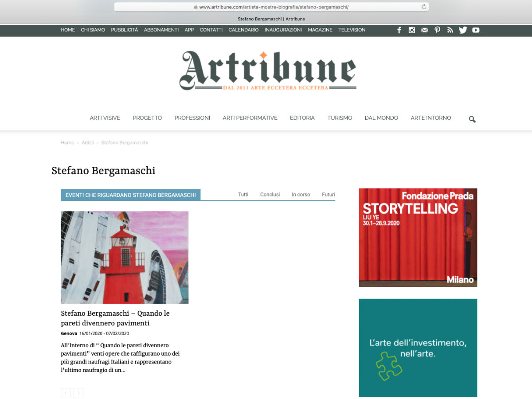Screen dimensions: 532x399
Task: Click the next page arrow below events
Action: [x=78, y=393]
